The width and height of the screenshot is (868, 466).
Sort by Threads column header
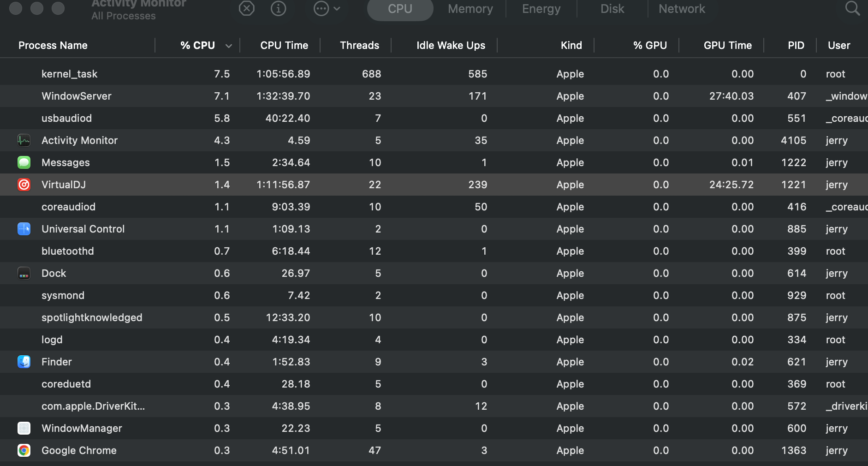tap(359, 45)
